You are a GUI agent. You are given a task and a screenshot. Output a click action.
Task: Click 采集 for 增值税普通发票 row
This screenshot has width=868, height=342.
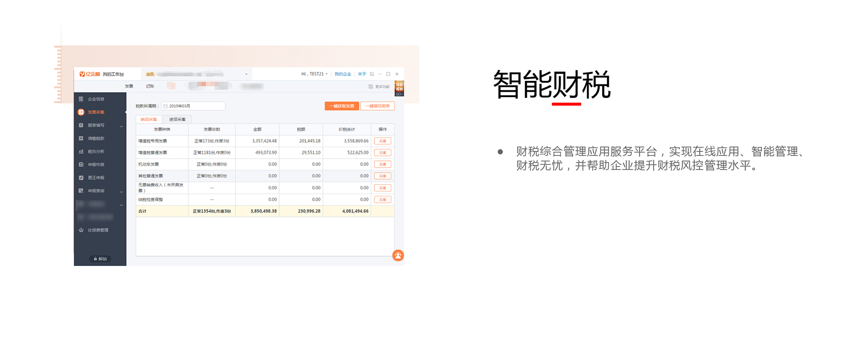click(382, 153)
